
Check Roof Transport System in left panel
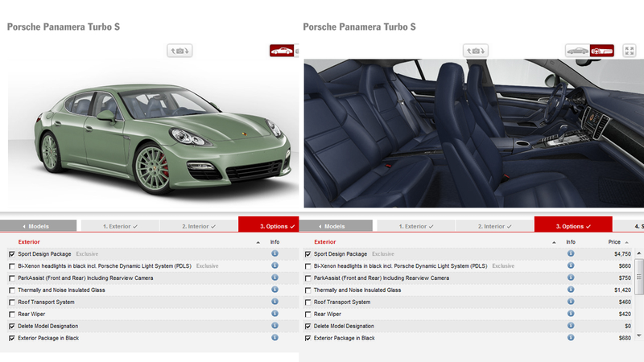pyautogui.click(x=12, y=302)
